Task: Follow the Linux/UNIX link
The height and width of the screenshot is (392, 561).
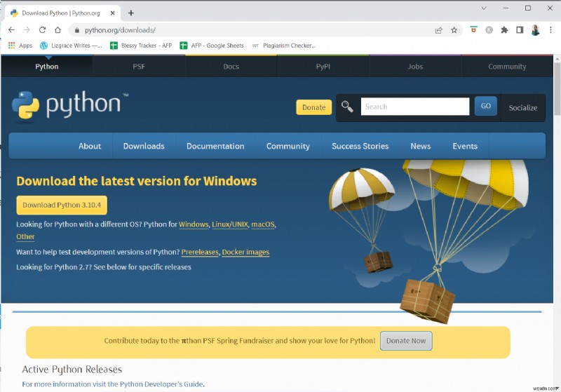Action: pos(230,224)
